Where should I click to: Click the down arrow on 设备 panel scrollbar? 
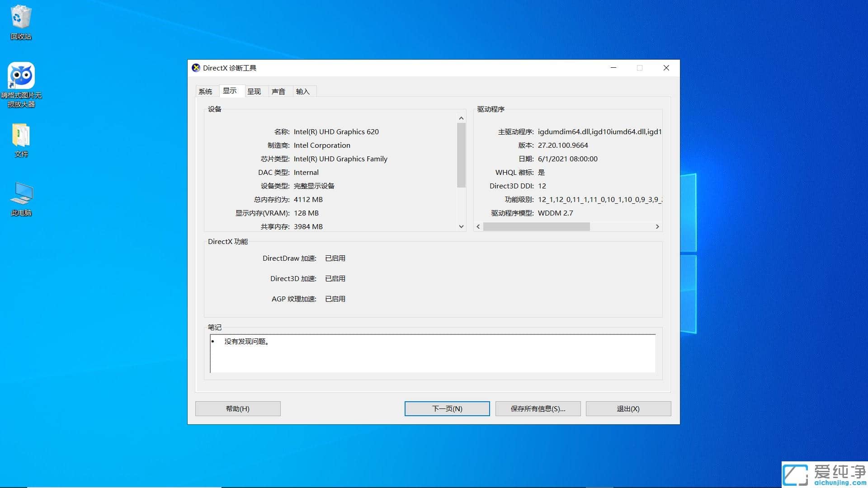pos(461,226)
